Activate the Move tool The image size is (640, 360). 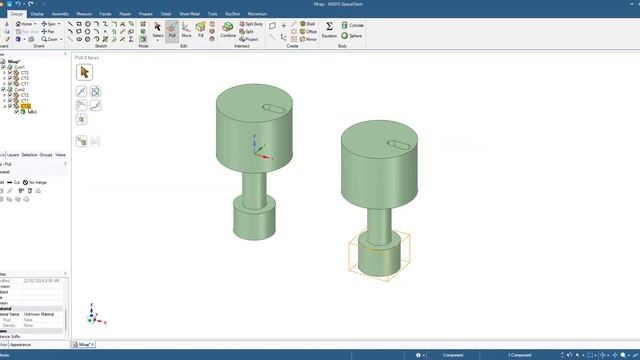coord(186,31)
